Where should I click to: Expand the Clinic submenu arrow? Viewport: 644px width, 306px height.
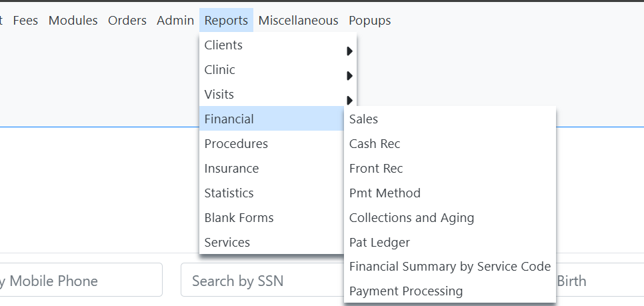[x=349, y=76]
